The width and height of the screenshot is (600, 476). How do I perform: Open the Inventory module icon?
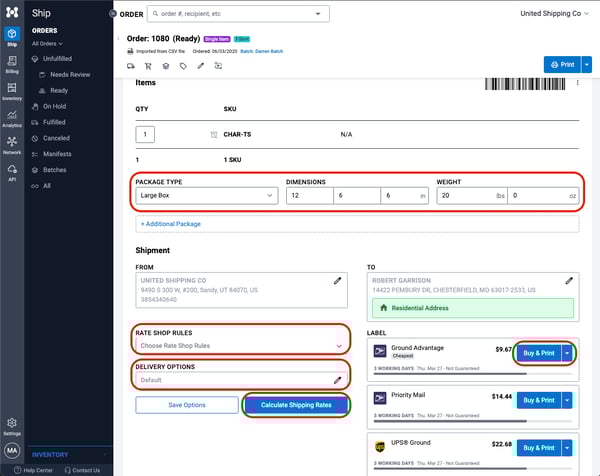pos(12,90)
